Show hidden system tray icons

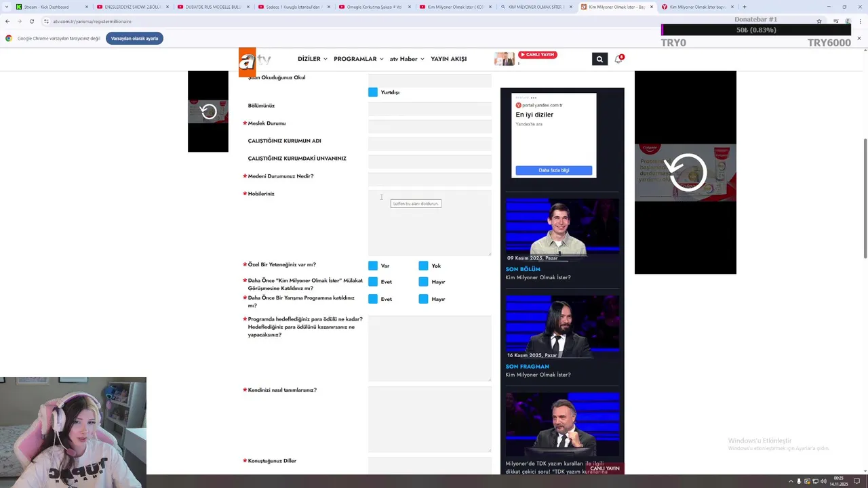[x=790, y=481]
